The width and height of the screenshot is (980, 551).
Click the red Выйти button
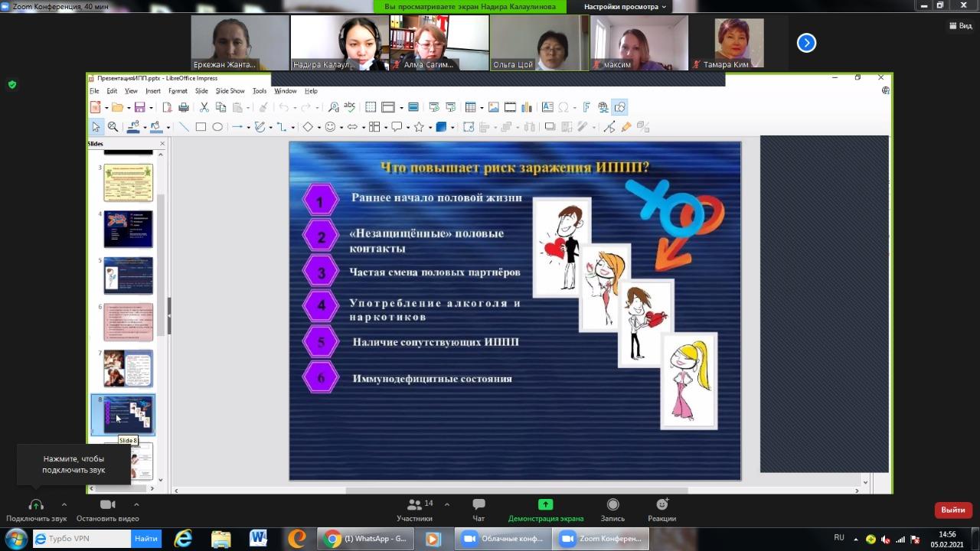click(952, 510)
